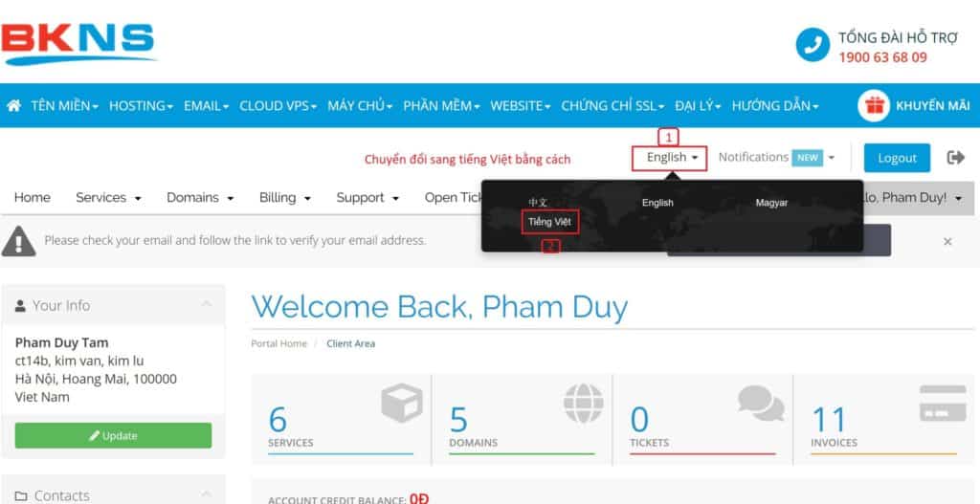Open the English language dropdown

pos(669,158)
